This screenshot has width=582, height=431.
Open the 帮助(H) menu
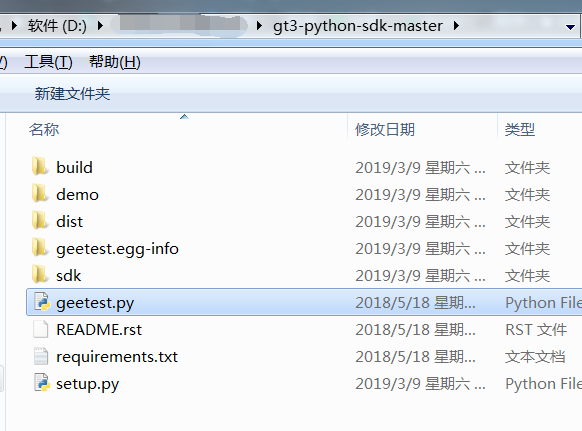click(x=115, y=62)
